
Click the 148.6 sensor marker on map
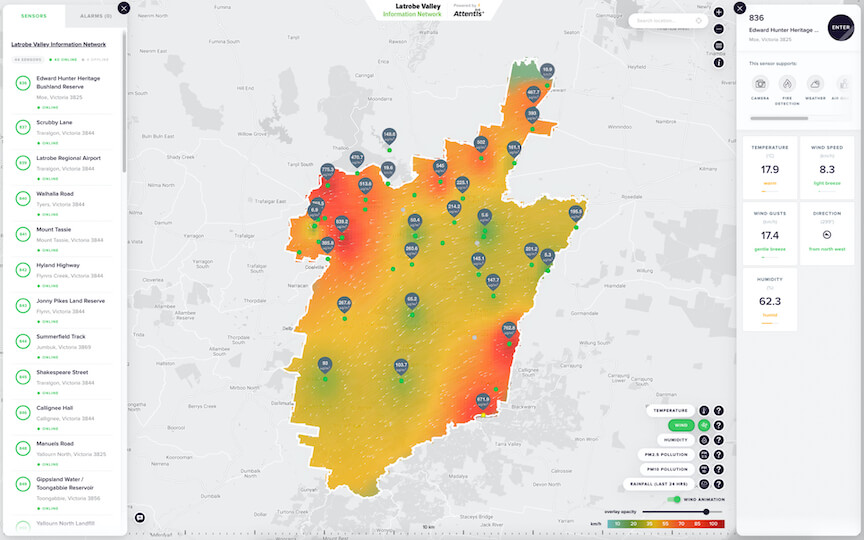coord(389,136)
